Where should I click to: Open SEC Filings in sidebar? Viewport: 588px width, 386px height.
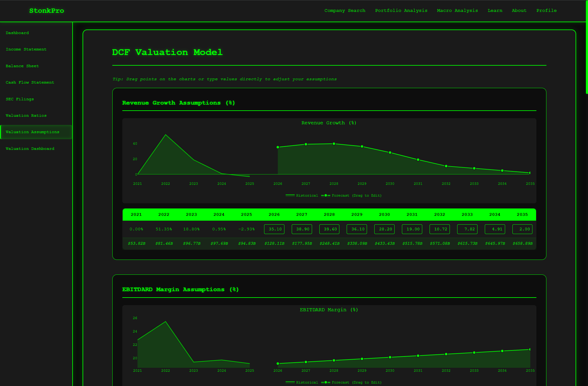(20, 99)
